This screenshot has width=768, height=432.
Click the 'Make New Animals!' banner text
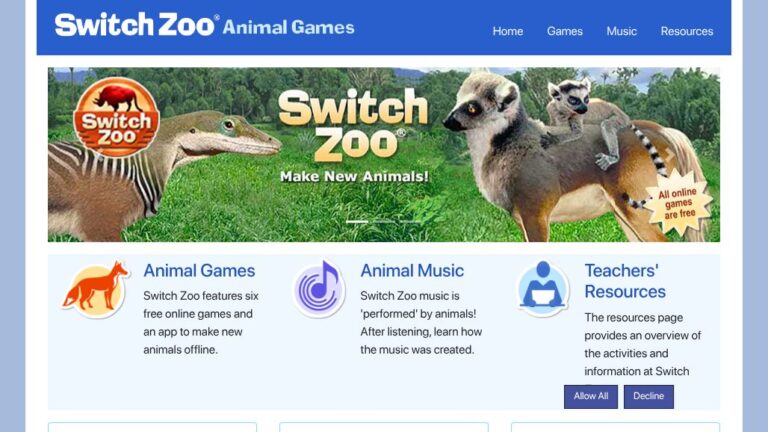[x=354, y=176]
